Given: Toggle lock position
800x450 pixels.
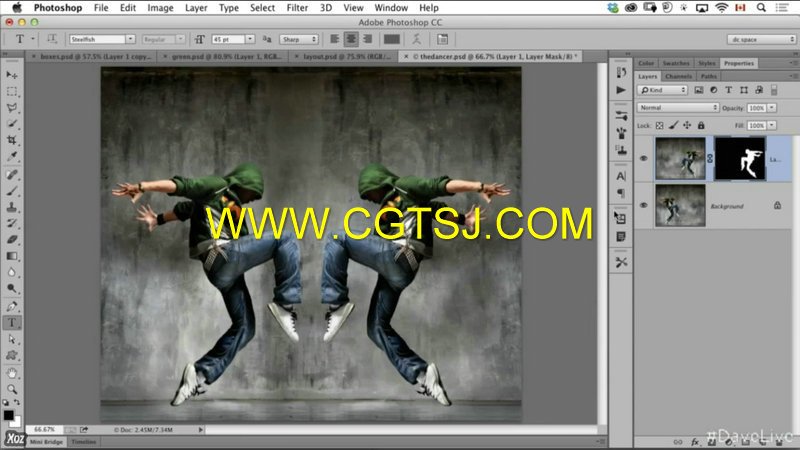Looking at the screenshot, I should tap(687, 126).
